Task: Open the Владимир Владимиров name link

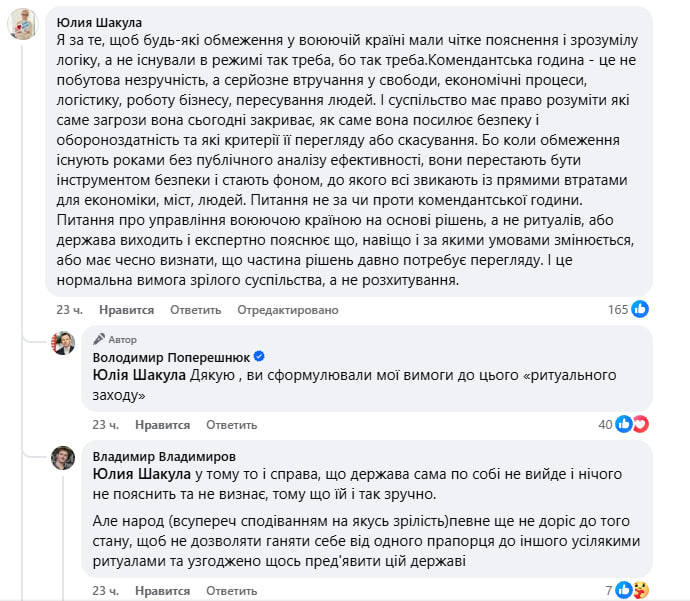Action: [166, 455]
